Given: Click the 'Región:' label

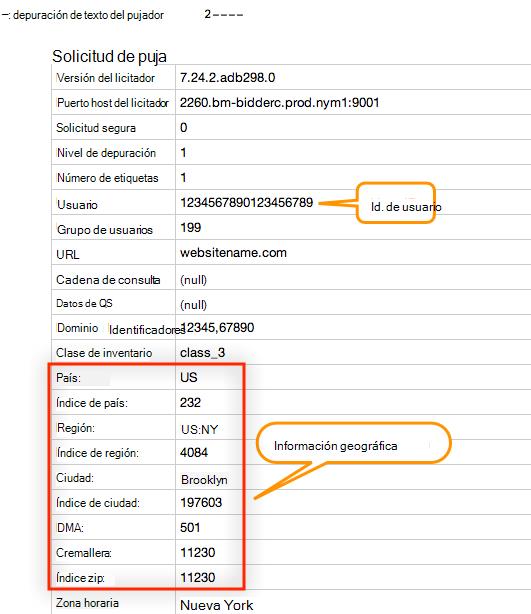Looking at the screenshot, I should [76, 428].
